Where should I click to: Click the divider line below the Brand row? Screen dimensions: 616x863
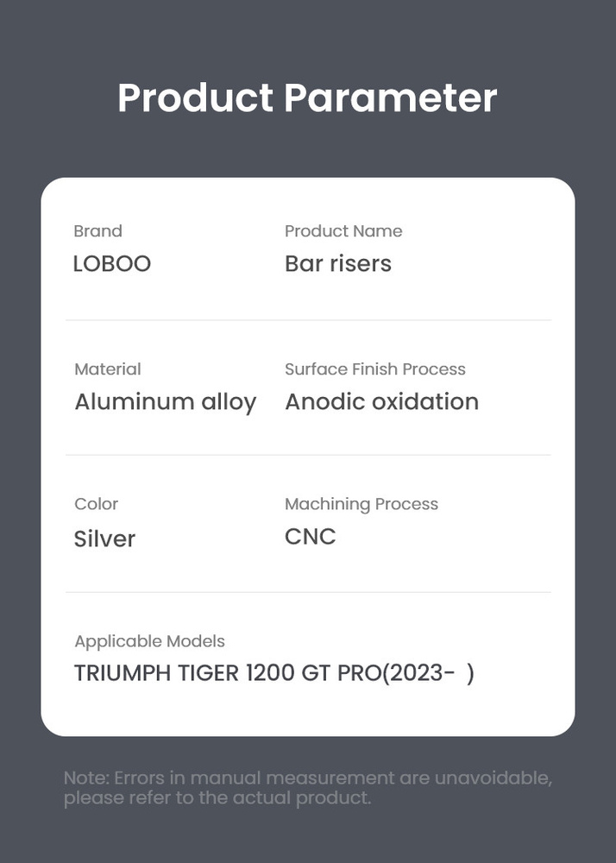click(308, 320)
